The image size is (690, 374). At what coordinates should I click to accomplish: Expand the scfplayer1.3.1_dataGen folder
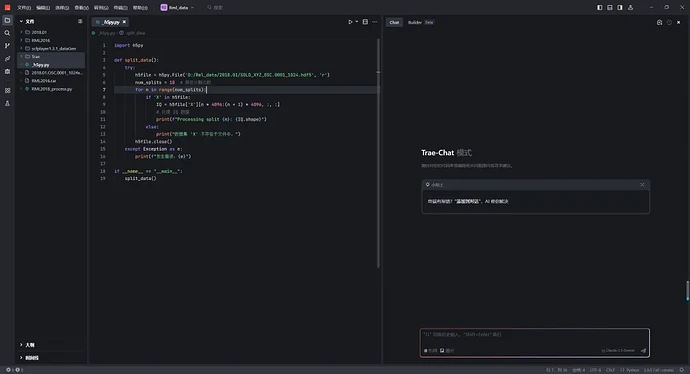pyautogui.click(x=21, y=48)
